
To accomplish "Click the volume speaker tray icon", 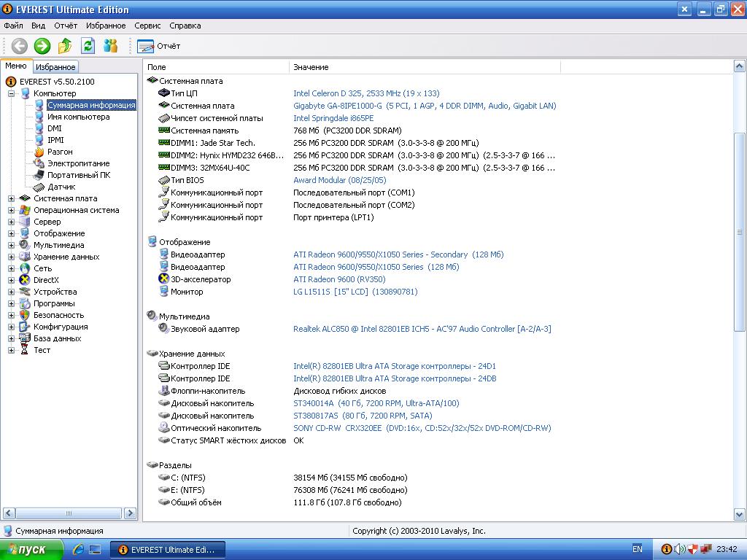I will click(680, 550).
